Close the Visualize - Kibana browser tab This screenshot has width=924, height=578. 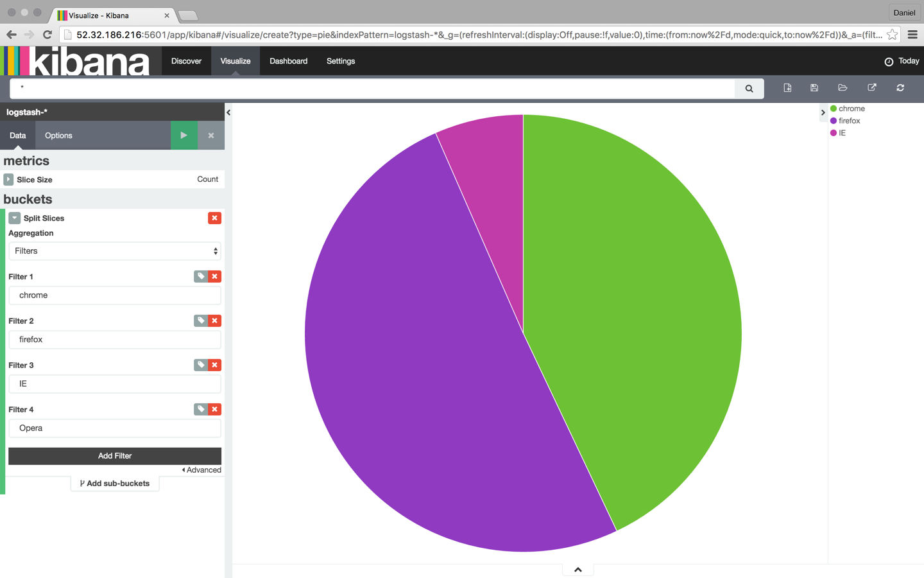[167, 15]
